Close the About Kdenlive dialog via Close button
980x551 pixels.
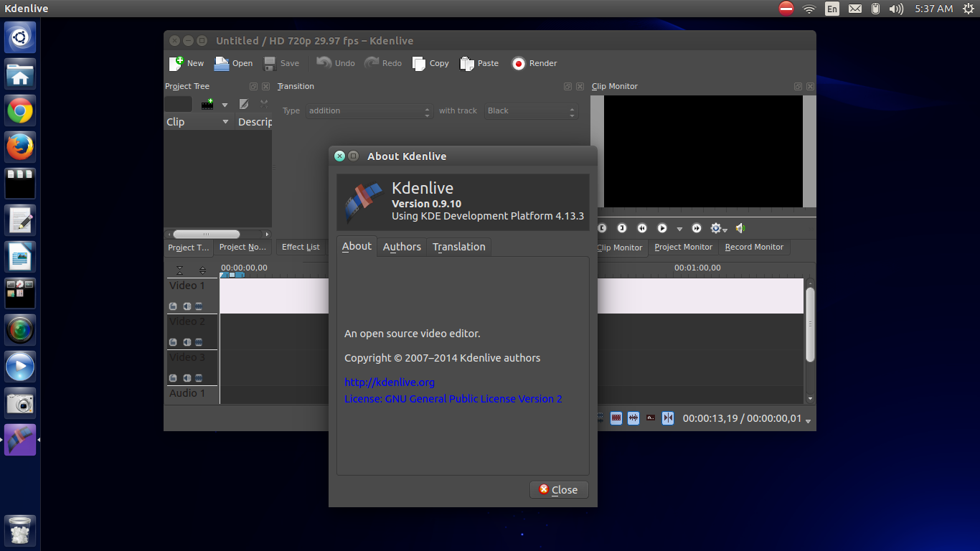click(559, 490)
